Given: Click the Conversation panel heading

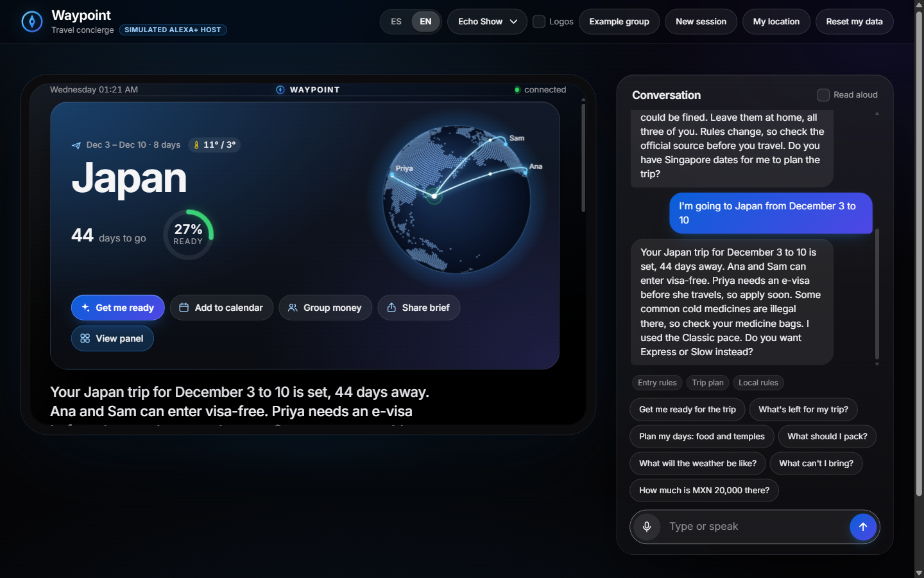Looking at the screenshot, I should pos(666,95).
